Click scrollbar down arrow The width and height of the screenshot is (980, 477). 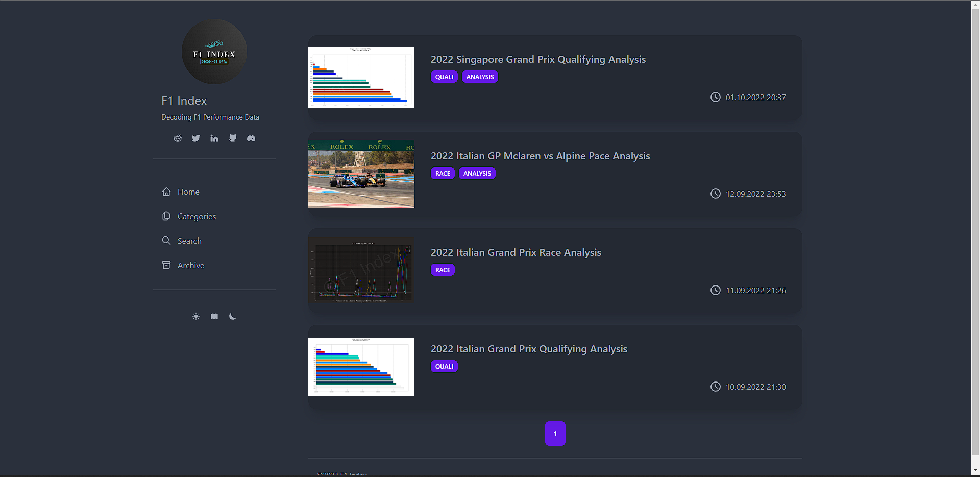click(975, 471)
